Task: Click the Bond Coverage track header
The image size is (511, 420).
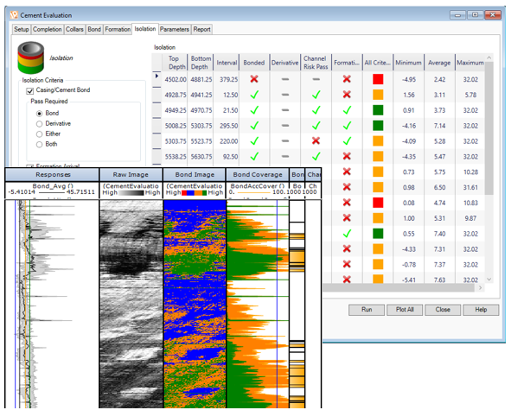Action: [x=257, y=175]
